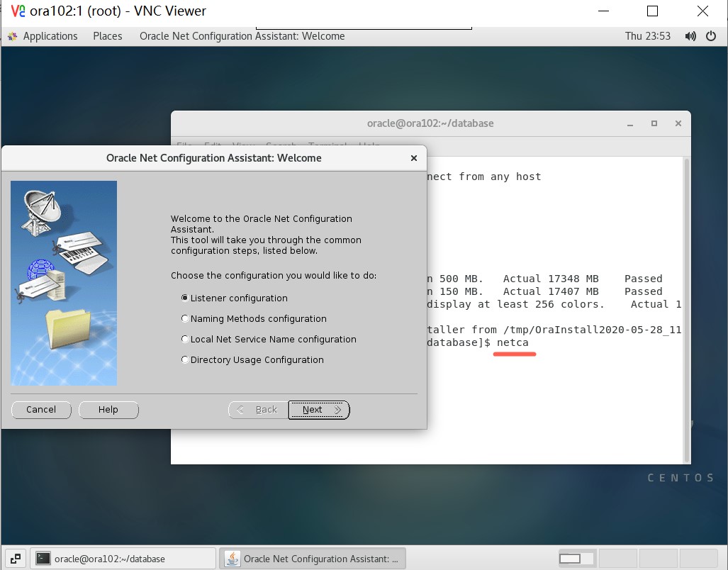The image size is (728, 570).
Task: Open Help for Net Configuration Assistant
Action: (x=108, y=410)
